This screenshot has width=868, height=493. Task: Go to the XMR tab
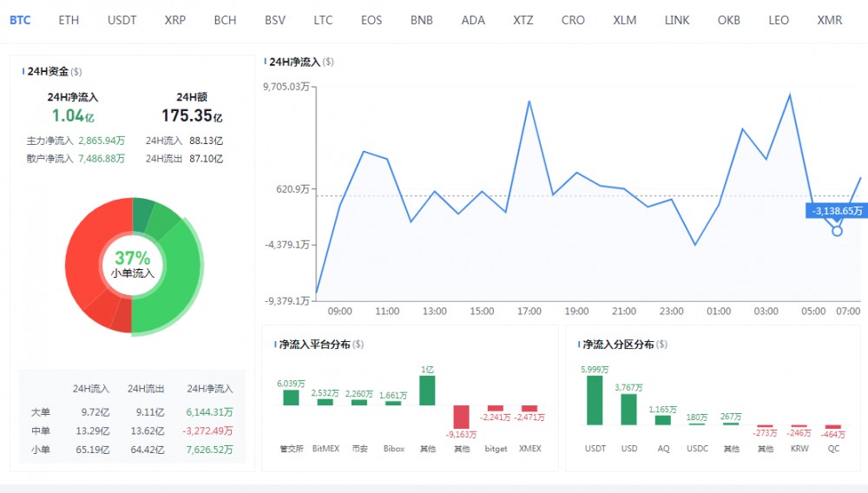830,20
